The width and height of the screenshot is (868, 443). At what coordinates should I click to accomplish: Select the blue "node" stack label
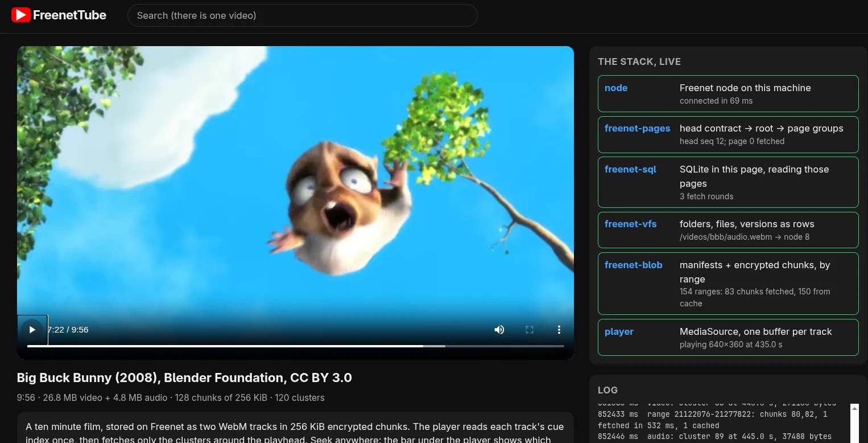[616, 88]
